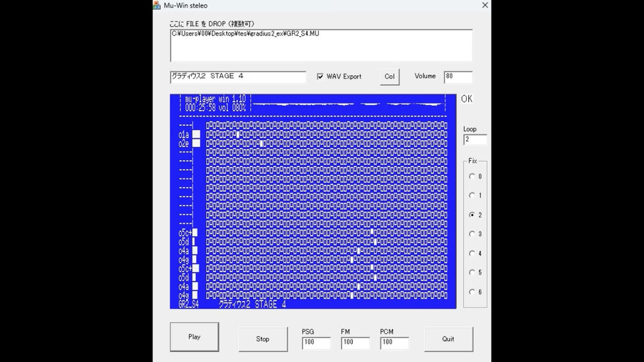Screen dimensions: 644x362
Task: Click the waveform display in the player
Action: pyautogui.click(x=347, y=105)
